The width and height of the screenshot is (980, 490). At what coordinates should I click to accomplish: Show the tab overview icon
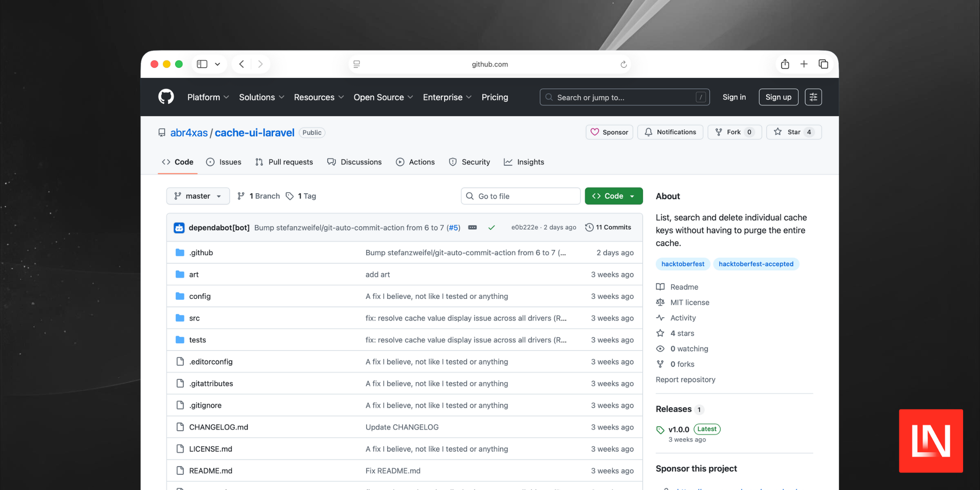823,64
